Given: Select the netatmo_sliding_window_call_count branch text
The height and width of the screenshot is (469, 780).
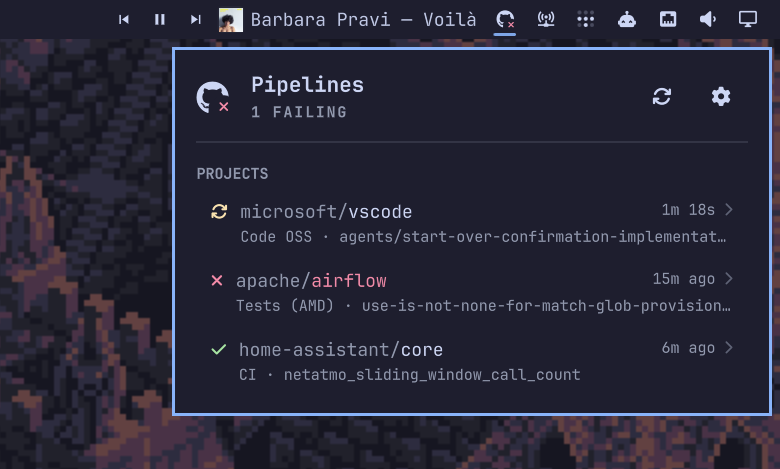Looking at the screenshot, I should click(x=432, y=375).
